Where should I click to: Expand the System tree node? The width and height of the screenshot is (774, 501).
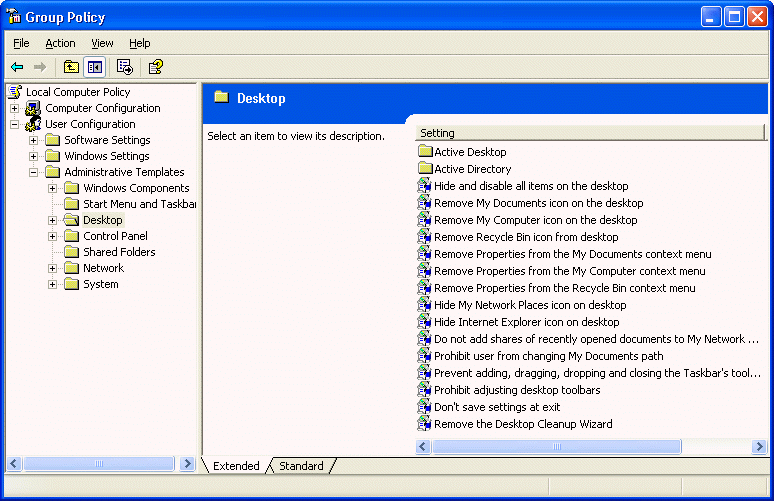coord(52,284)
